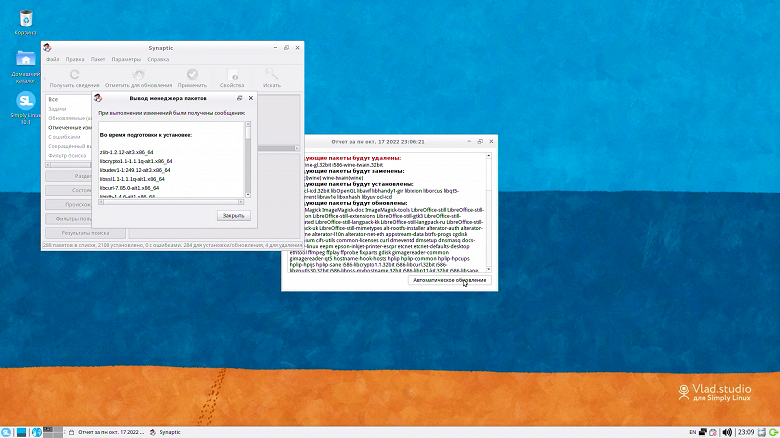Viewport: 780px width, 438px height.
Task: Maximize the package manager output dialog
Action: [x=239, y=98]
